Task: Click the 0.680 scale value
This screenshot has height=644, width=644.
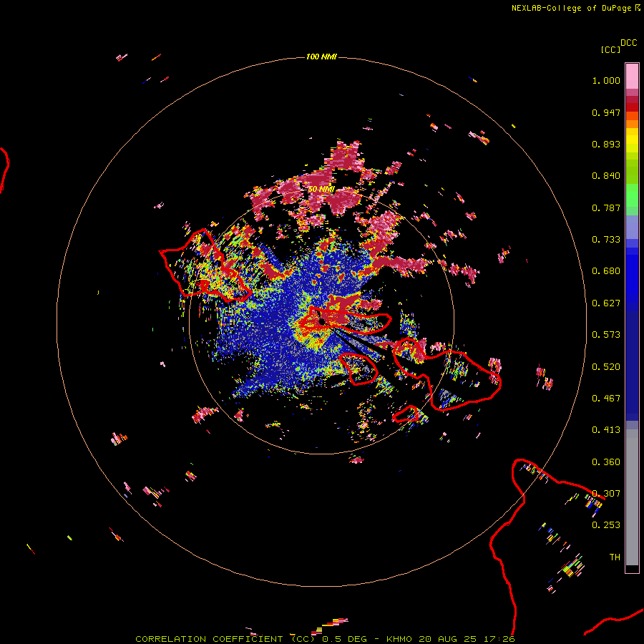Action: (606, 271)
